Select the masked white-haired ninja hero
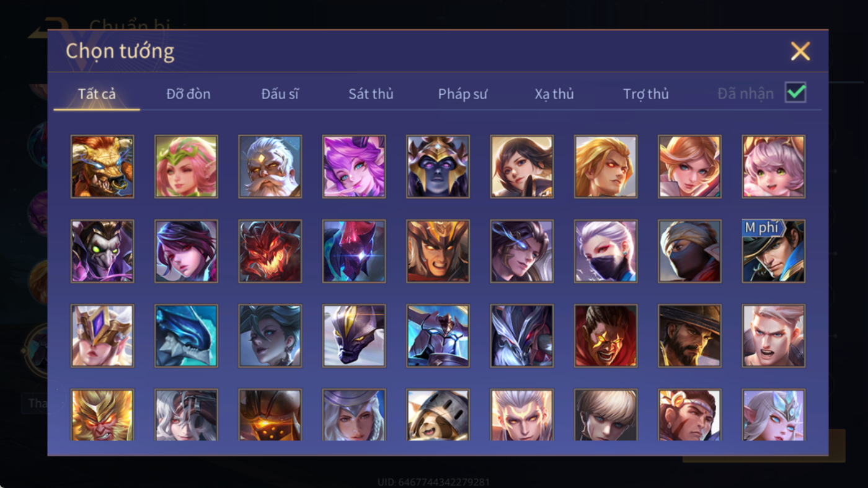Image resolution: width=868 pixels, height=488 pixels. (606, 251)
